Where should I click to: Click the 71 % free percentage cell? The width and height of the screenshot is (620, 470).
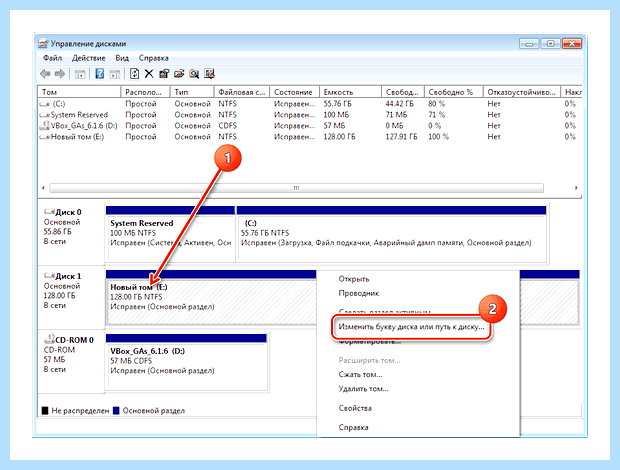click(437, 115)
